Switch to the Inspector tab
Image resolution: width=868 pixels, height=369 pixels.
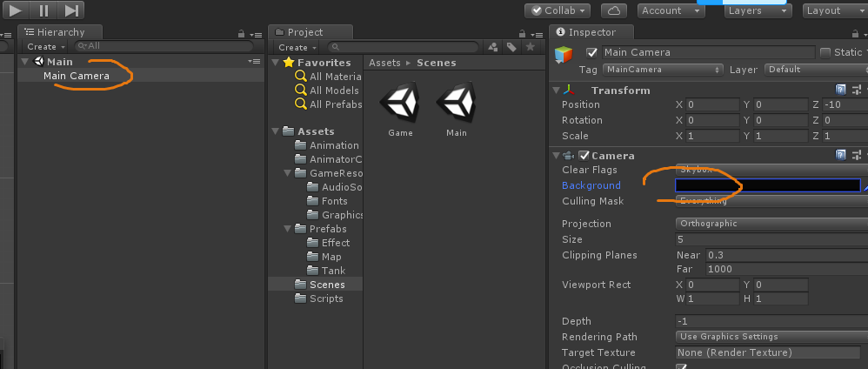[x=590, y=32]
